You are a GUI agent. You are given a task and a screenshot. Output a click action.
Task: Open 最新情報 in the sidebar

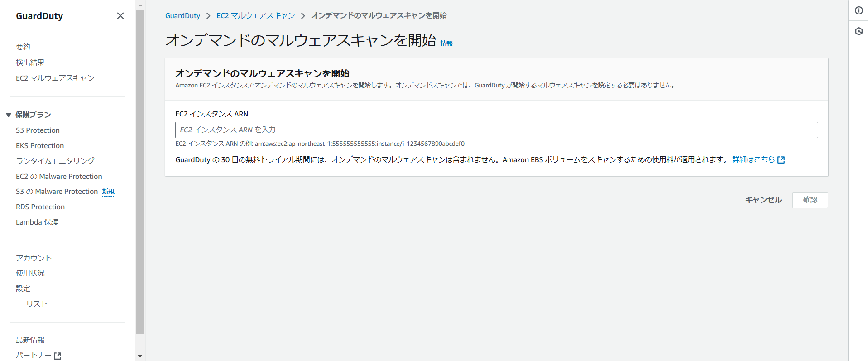point(30,340)
